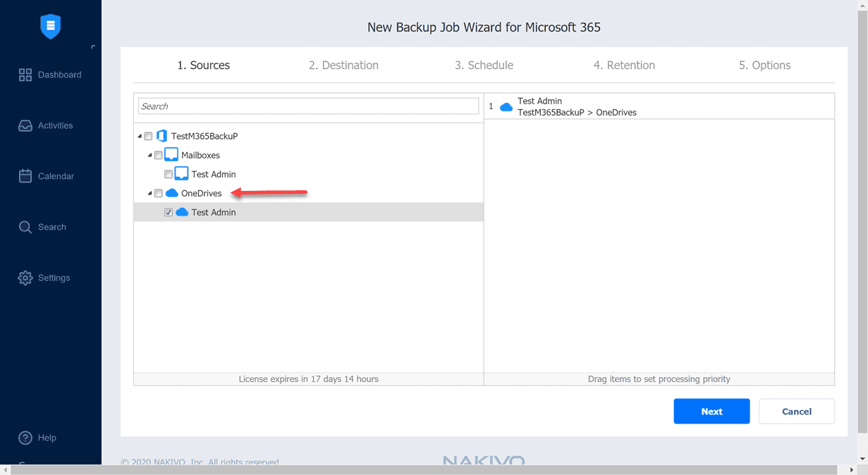Image resolution: width=868 pixels, height=475 pixels.
Task: Enable the Mailboxes checkbox
Action: point(158,154)
